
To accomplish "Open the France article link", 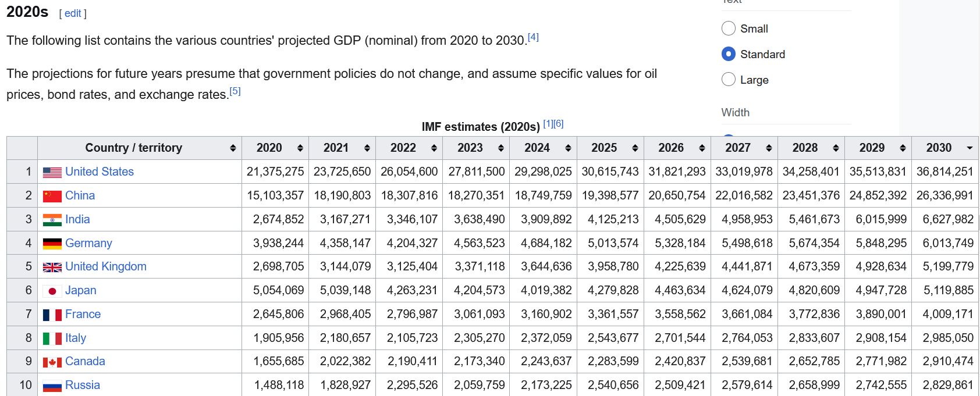I will pyautogui.click(x=83, y=314).
